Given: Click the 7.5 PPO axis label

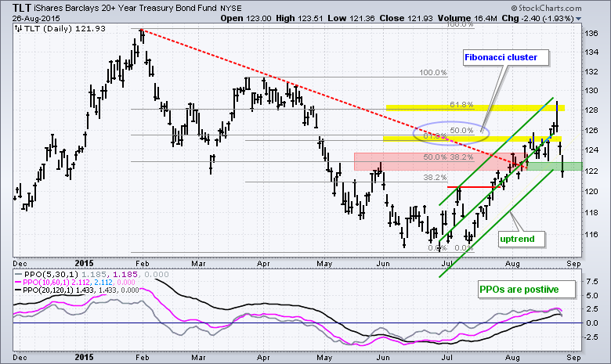Looking at the screenshot, I should point(591,282).
